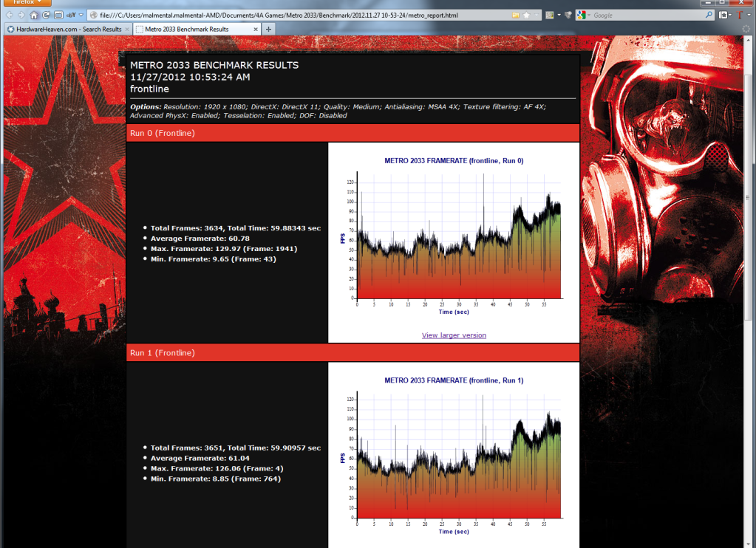
Task: Click the Run 1 framerate chart
Action: pos(454,456)
